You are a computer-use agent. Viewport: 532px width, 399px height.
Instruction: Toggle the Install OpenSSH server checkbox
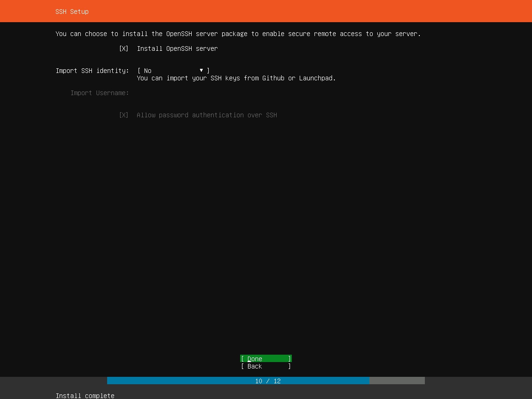coord(123,48)
